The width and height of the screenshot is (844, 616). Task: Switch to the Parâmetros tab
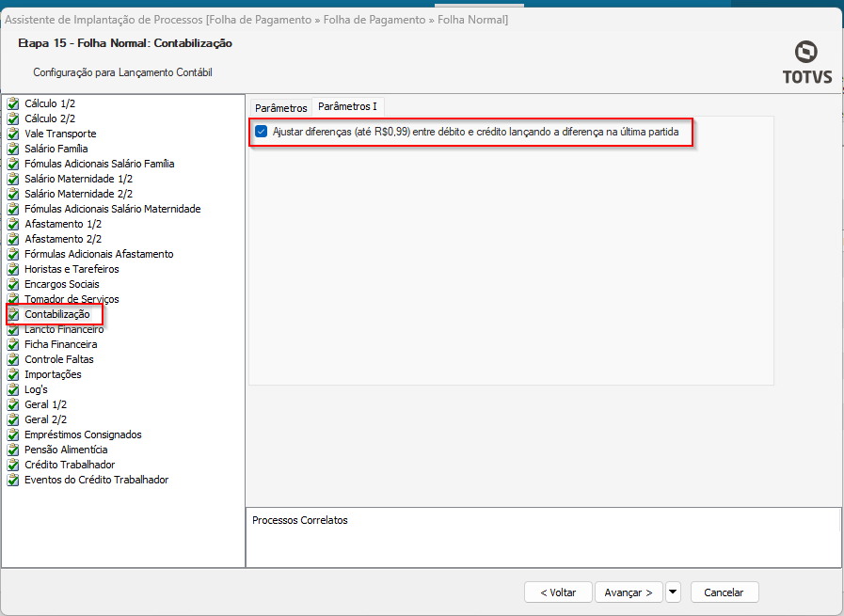(281, 108)
